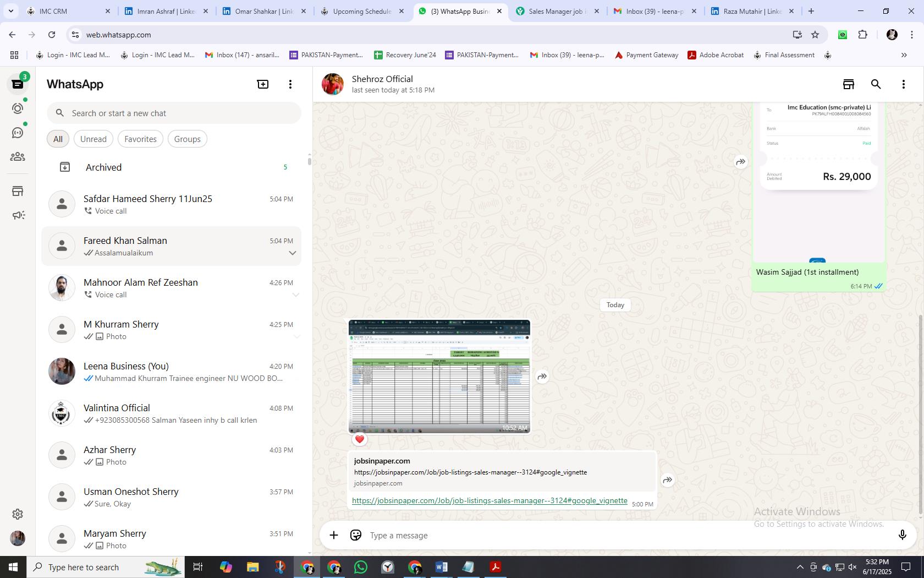Open the emoji and sticker picker
Screen dimensions: 924x578
(356, 535)
